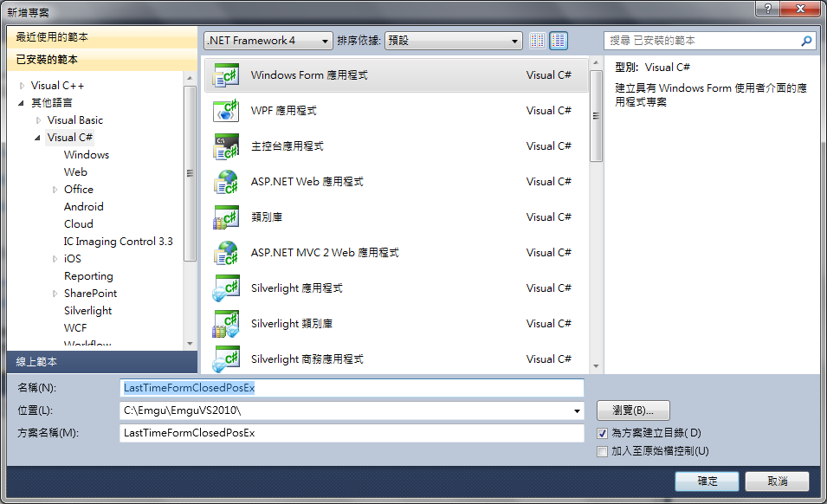Screen dimensions: 827x504
Task: Expand the Visual Basic tree node
Action: coord(38,120)
